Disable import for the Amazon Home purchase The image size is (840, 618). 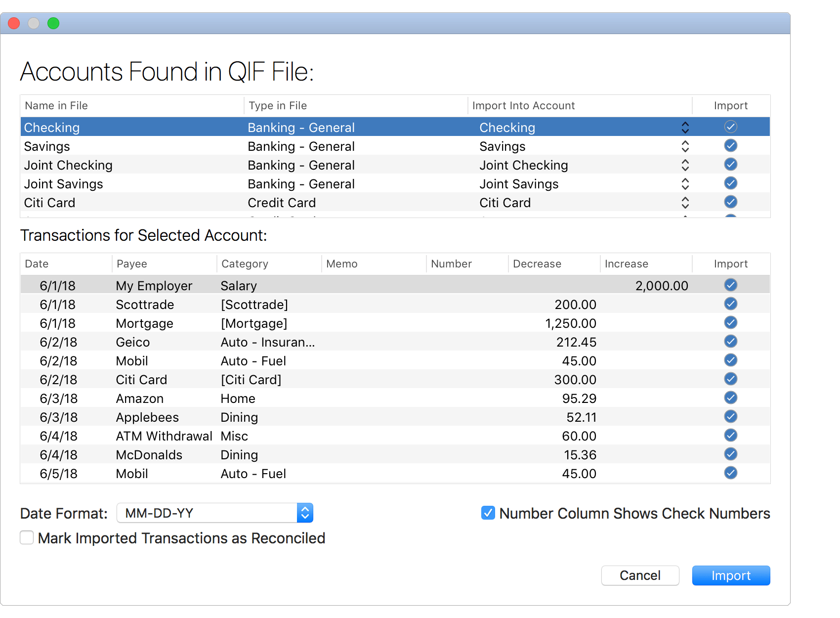tap(730, 397)
